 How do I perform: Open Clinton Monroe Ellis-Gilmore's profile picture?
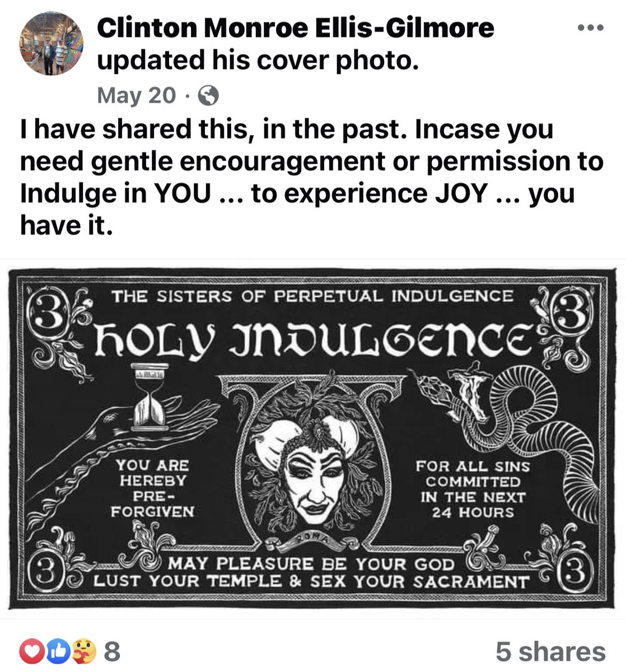click(x=52, y=44)
